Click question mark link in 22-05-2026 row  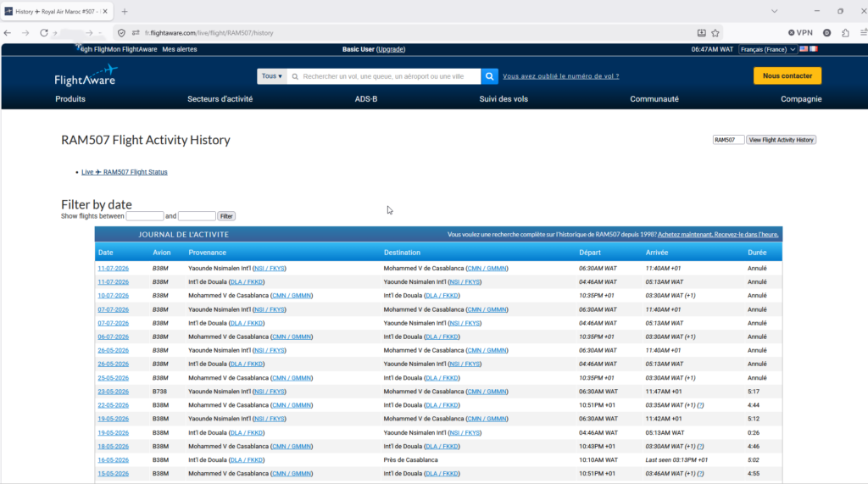click(x=700, y=405)
